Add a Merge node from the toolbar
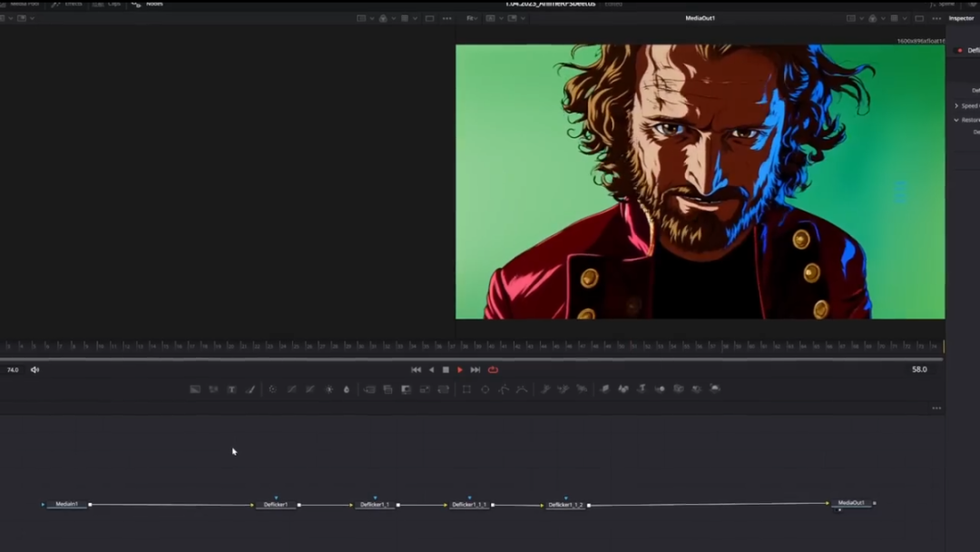Image resolution: width=980 pixels, height=552 pixels. (x=369, y=389)
